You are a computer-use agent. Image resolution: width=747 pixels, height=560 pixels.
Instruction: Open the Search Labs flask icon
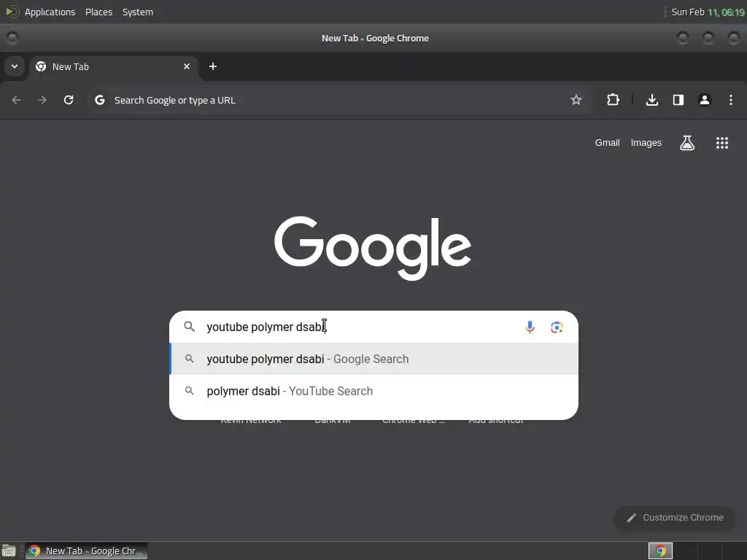click(687, 143)
